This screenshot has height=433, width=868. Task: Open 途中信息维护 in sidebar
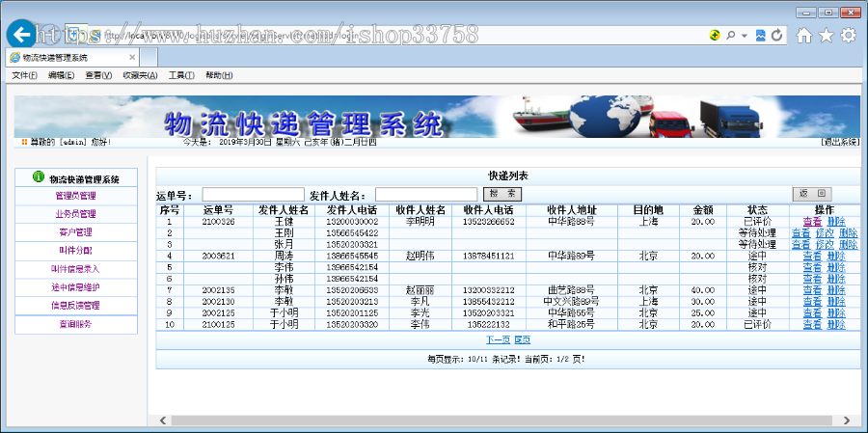tap(76, 287)
